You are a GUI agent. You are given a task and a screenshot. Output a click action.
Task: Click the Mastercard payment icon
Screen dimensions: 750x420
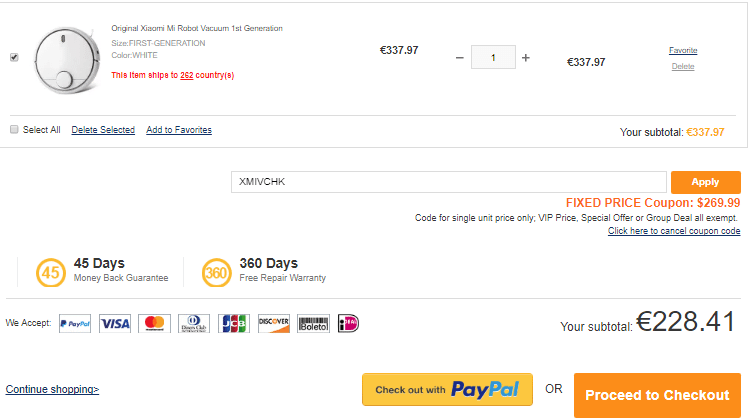pyautogui.click(x=154, y=324)
